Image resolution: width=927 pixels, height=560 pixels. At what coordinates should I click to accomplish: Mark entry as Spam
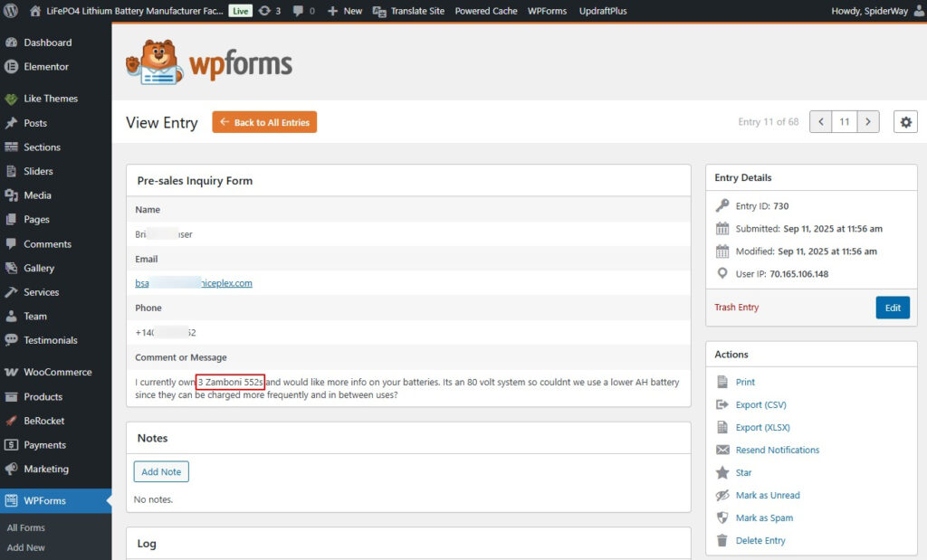tap(764, 517)
